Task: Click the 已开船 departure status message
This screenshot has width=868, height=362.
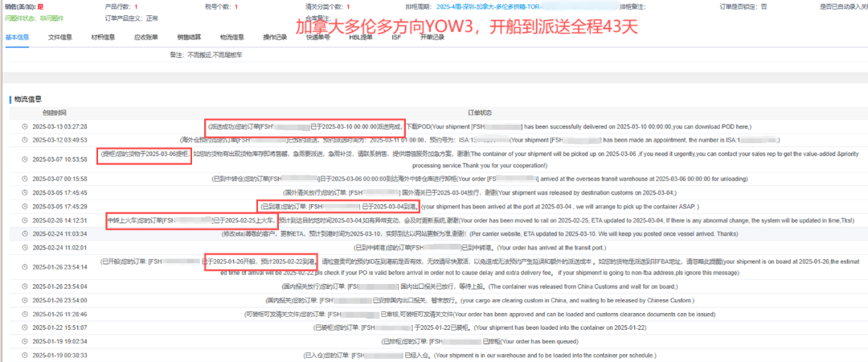Action: [479, 267]
